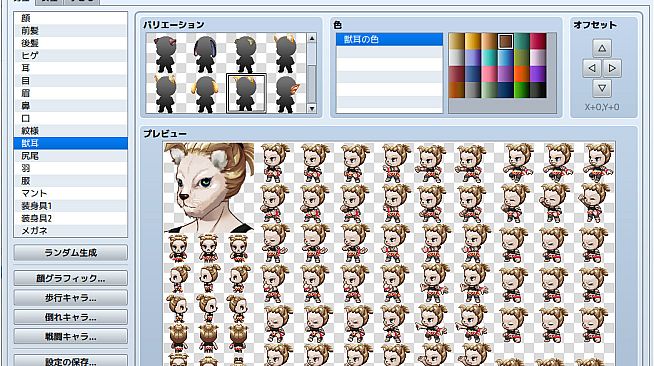This screenshot has height=366, width=654.
Task: Pick the long drooping blue rabbit ears variation
Action: [x=206, y=54]
